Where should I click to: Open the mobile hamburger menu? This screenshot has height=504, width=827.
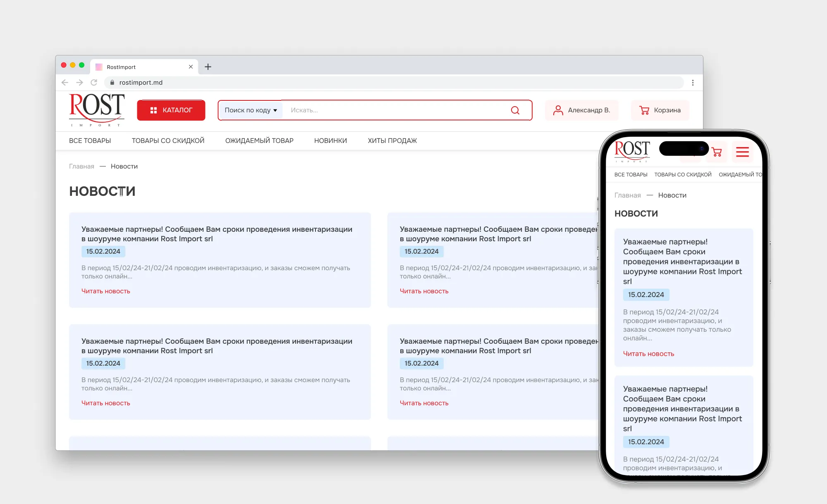[x=742, y=152]
